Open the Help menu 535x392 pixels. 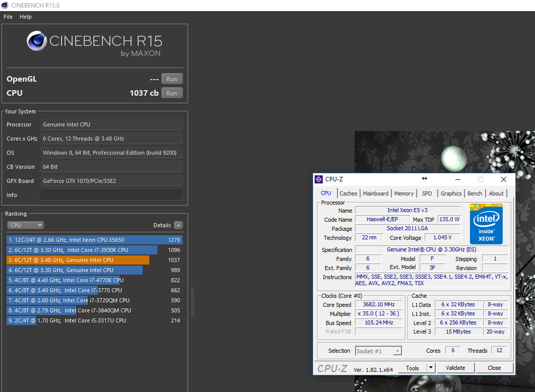click(26, 17)
